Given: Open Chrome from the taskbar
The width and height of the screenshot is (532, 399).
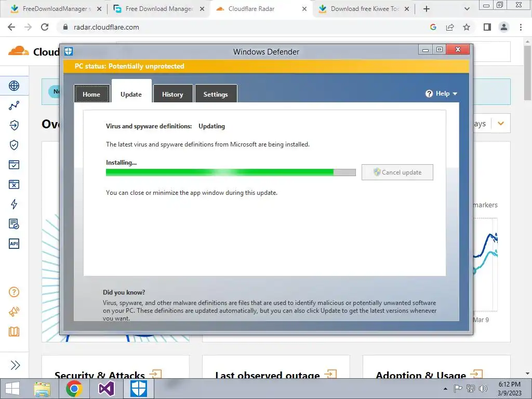Looking at the screenshot, I should click(x=74, y=389).
